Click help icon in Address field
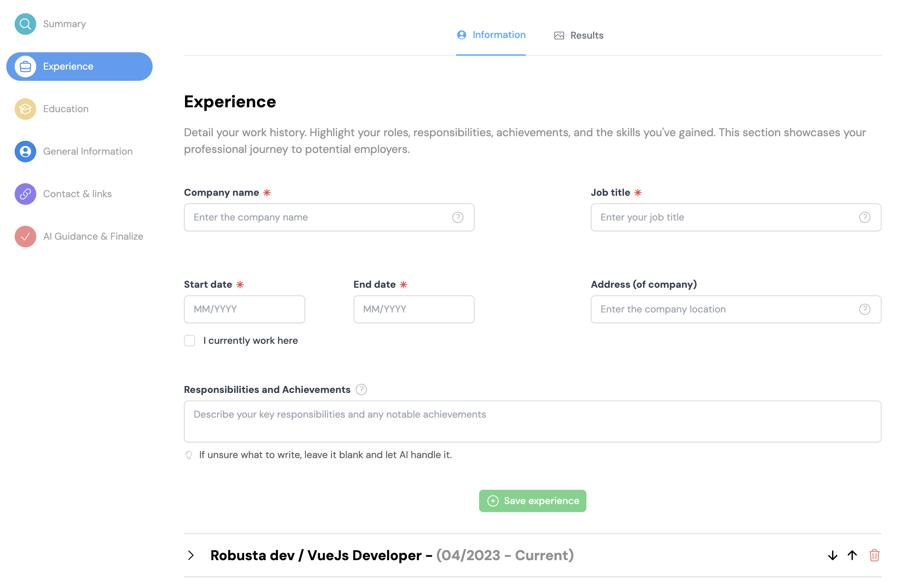 coord(864,309)
